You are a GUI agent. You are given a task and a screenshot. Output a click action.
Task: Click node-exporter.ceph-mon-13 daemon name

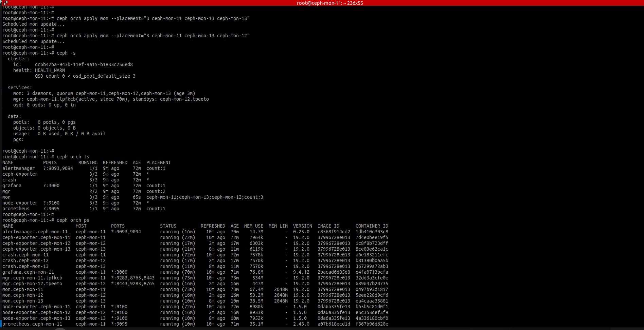point(36,318)
